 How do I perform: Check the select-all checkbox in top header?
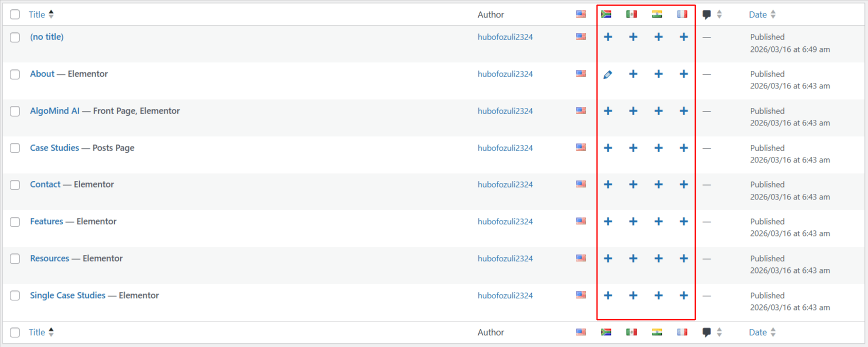pos(15,14)
